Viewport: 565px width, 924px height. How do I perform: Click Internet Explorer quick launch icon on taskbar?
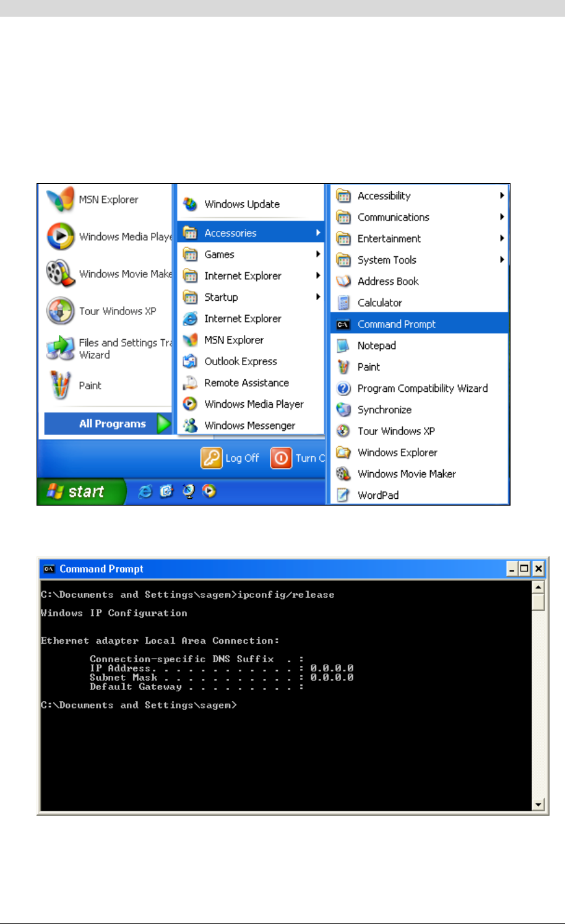(x=145, y=491)
